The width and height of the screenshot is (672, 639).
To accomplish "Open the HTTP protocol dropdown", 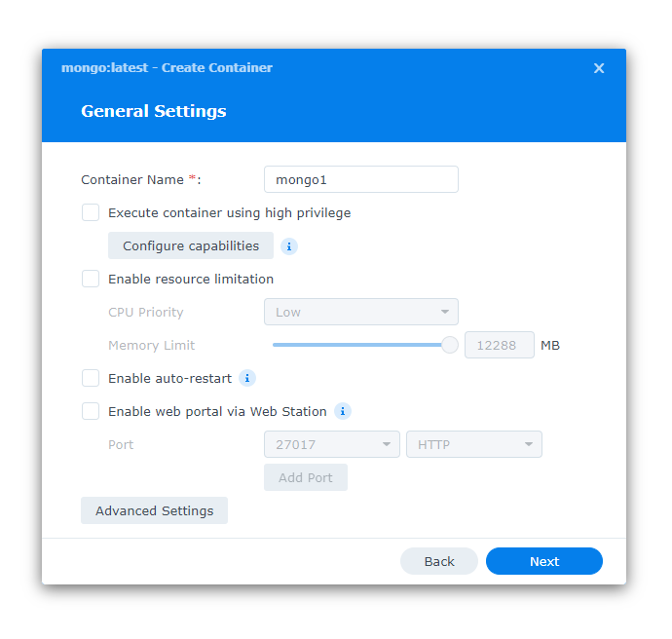I will coord(473,444).
